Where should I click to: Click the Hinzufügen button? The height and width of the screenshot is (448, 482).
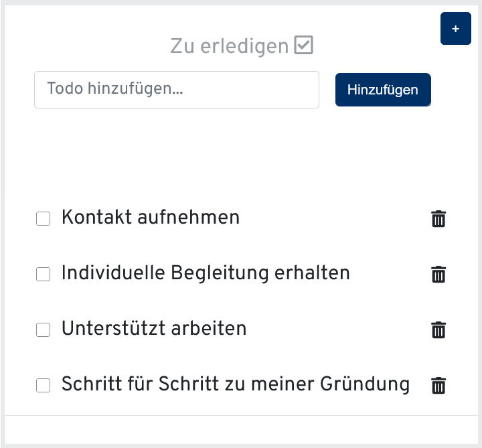[x=383, y=90]
